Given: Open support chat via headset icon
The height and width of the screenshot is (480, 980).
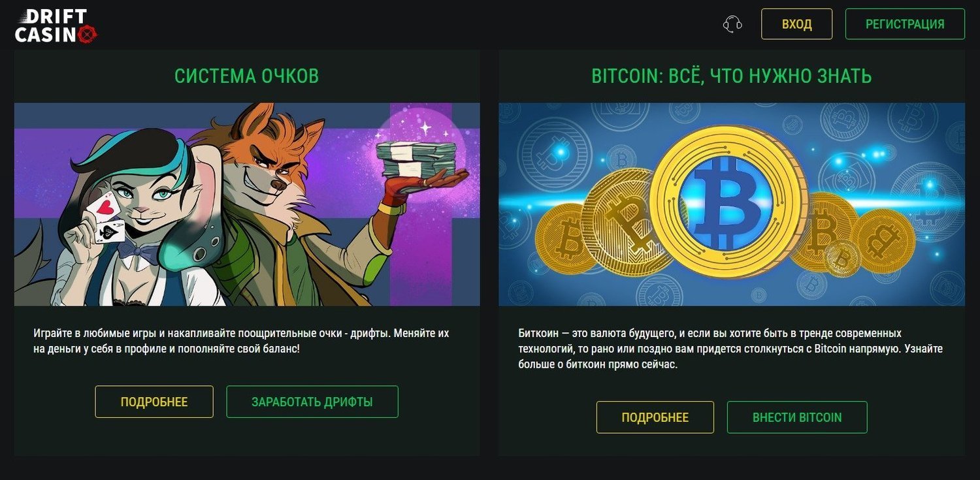Looking at the screenshot, I should (x=732, y=25).
